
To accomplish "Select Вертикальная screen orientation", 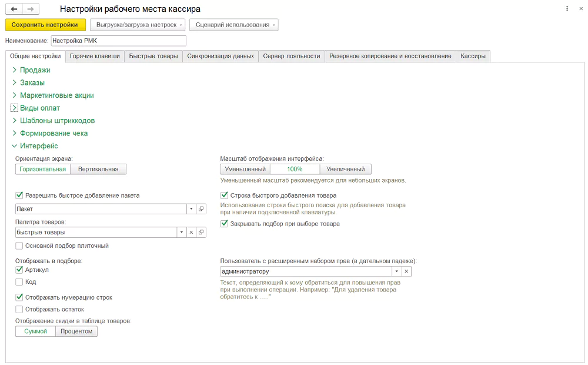I will pyautogui.click(x=98, y=169).
